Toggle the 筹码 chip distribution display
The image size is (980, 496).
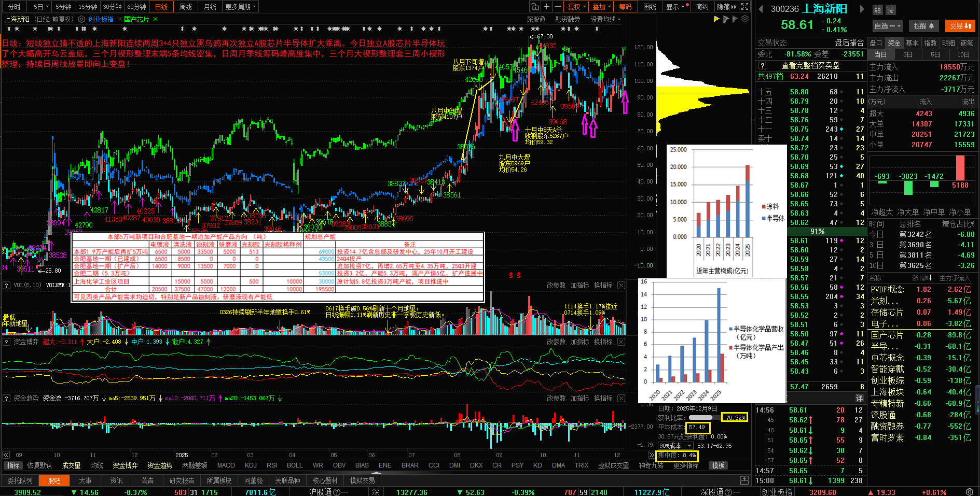(x=625, y=7)
